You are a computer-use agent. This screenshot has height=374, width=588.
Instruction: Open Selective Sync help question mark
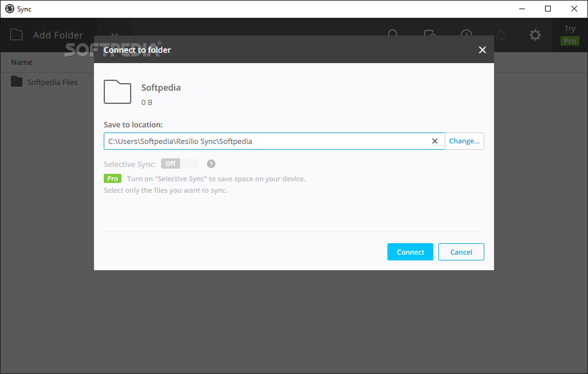211,163
